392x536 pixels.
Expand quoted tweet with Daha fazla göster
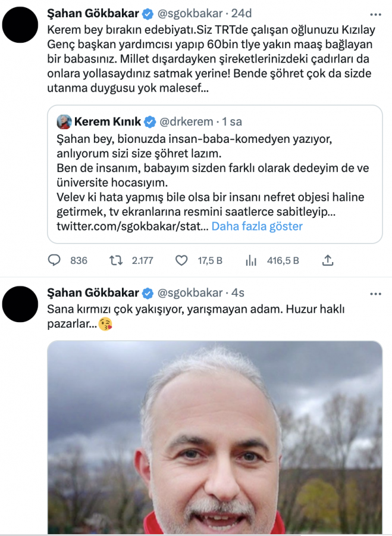pyautogui.click(x=257, y=226)
